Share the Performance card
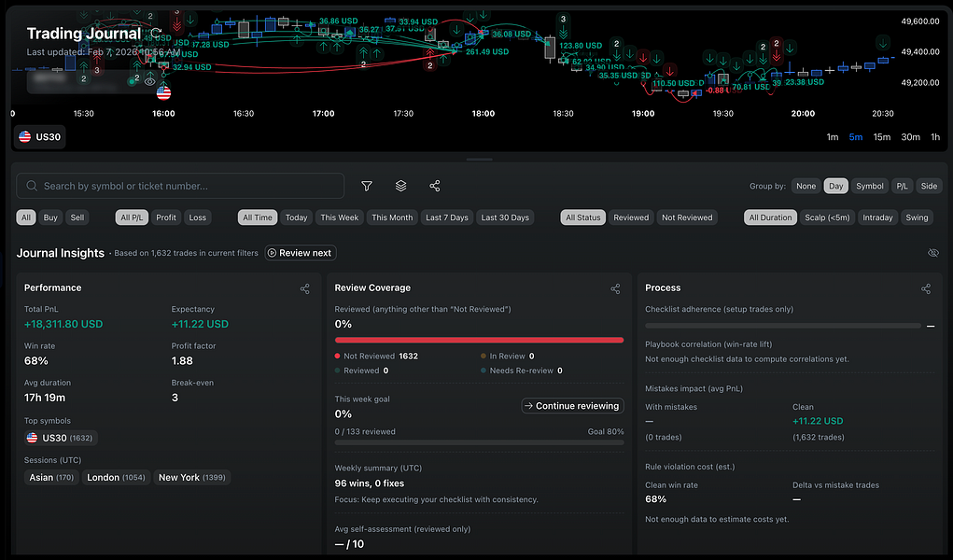Viewport: 953px width, 560px height. (x=304, y=288)
